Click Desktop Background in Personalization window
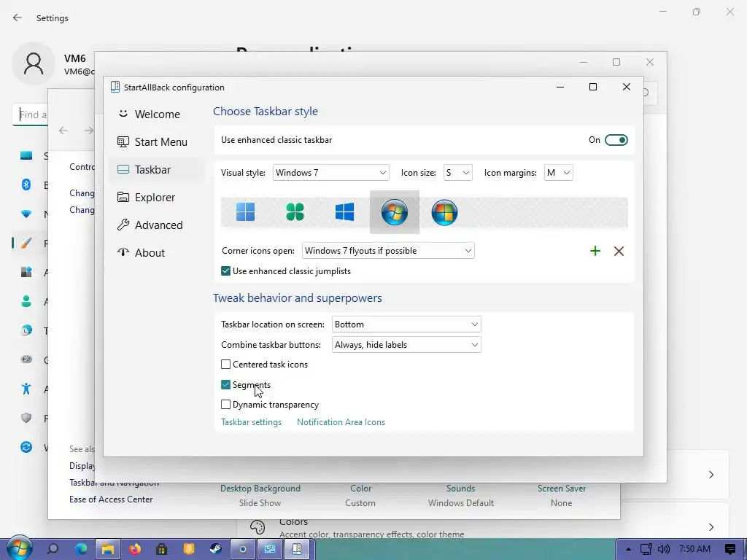 [260, 489]
